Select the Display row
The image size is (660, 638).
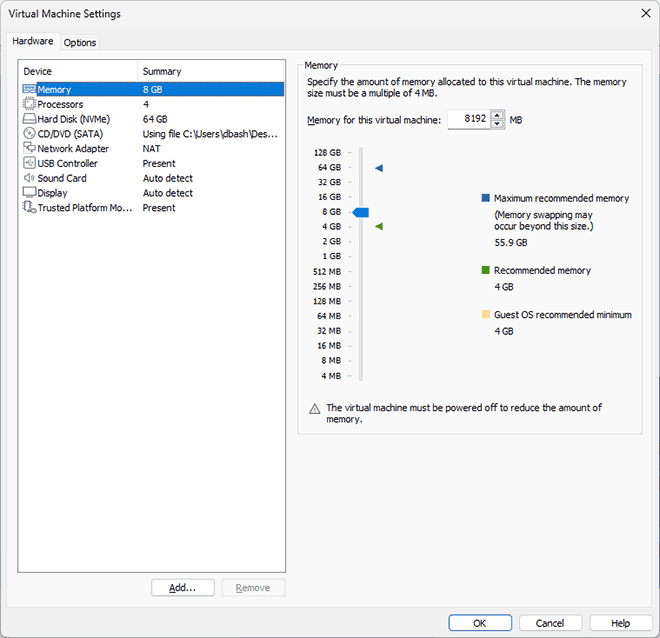[x=153, y=193]
